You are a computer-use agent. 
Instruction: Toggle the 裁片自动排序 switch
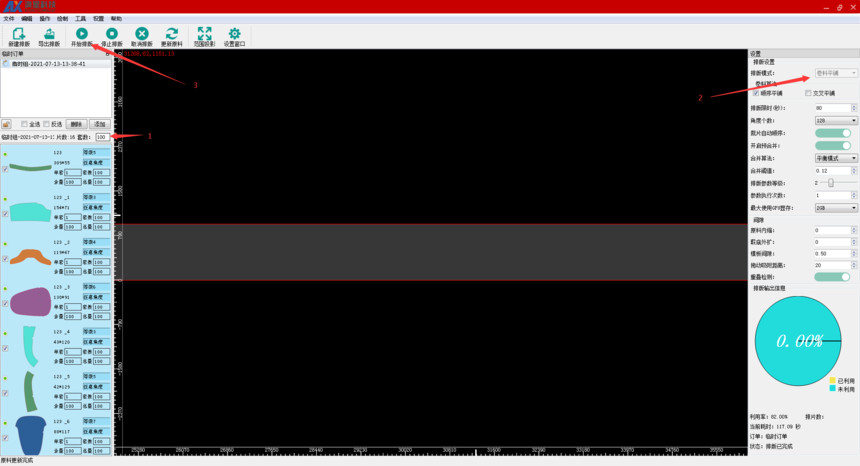pyautogui.click(x=833, y=133)
